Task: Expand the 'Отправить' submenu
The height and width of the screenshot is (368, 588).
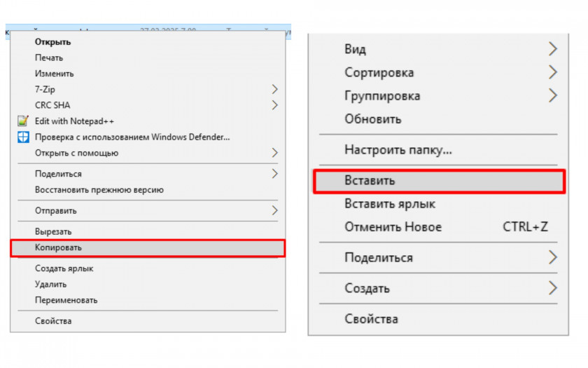Action: [274, 210]
